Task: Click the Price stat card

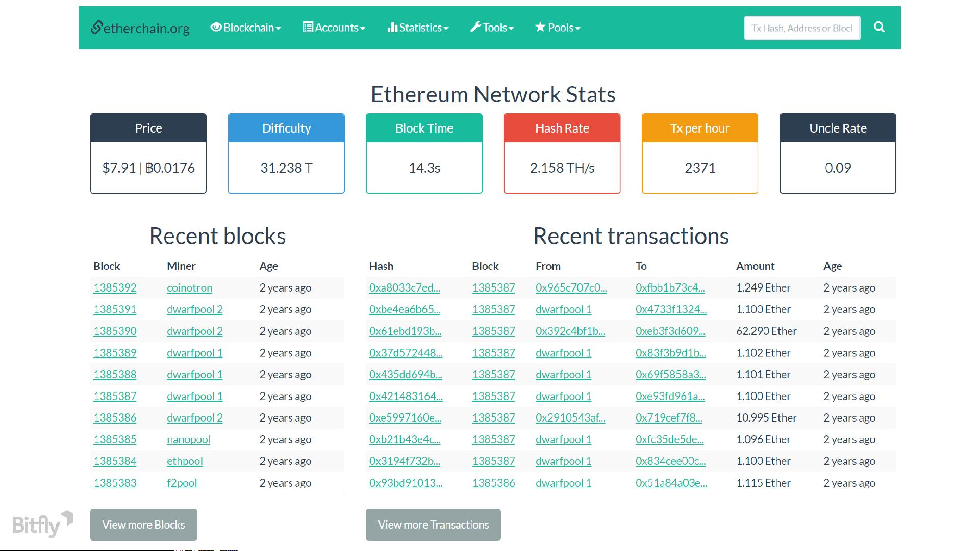Action: pos(148,153)
